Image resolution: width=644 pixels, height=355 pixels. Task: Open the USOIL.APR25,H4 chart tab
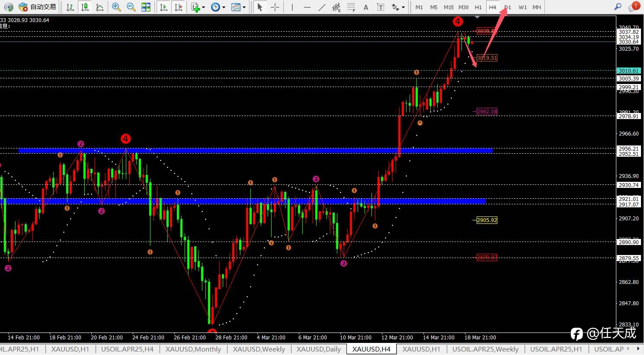point(127,349)
